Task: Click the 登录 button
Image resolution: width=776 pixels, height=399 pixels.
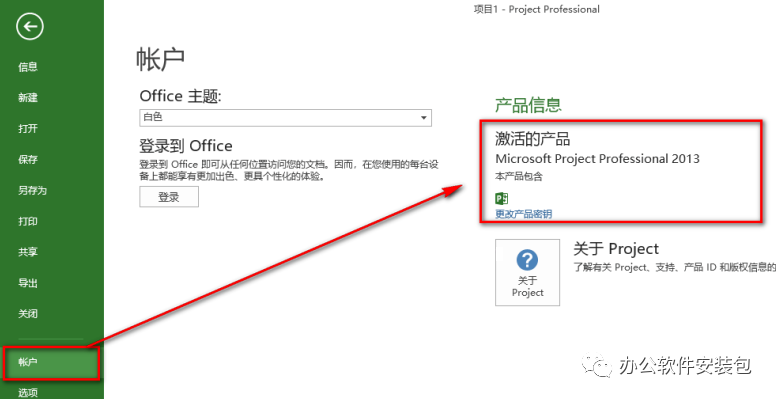Action: pos(169,197)
